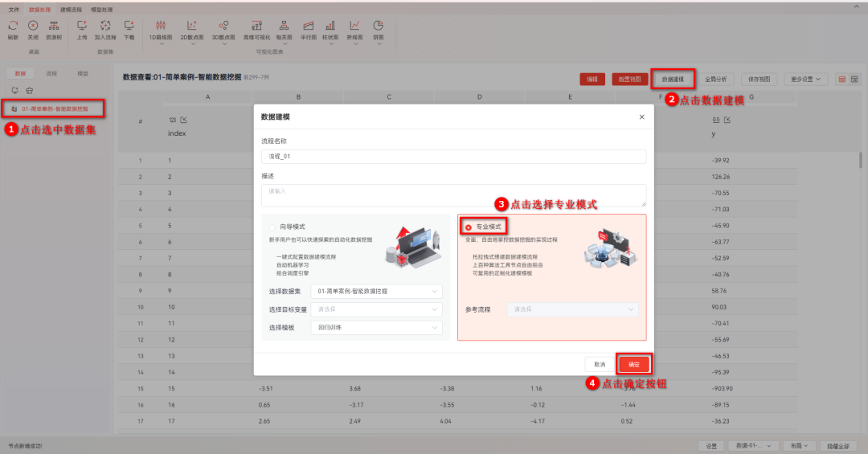The width and height of the screenshot is (868, 454).
Task: Click the 流程名称 input field
Action: click(x=453, y=157)
